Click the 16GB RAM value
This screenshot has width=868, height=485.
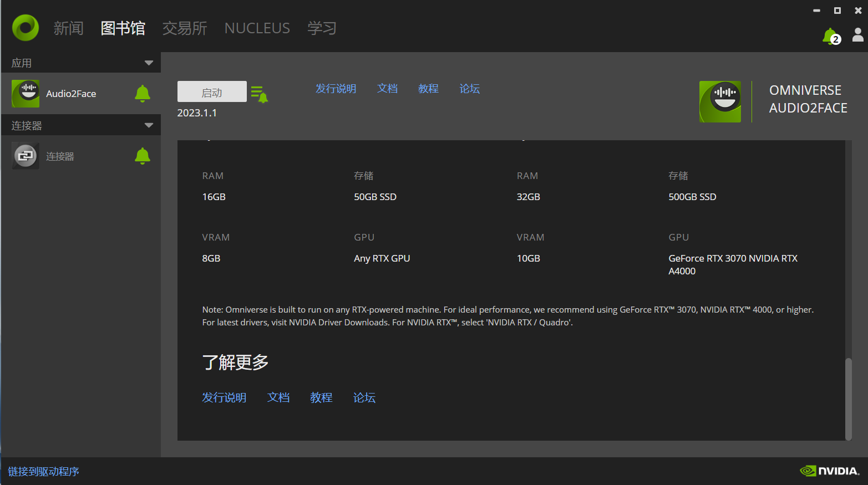pyautogui.click(x=214, y=197)
